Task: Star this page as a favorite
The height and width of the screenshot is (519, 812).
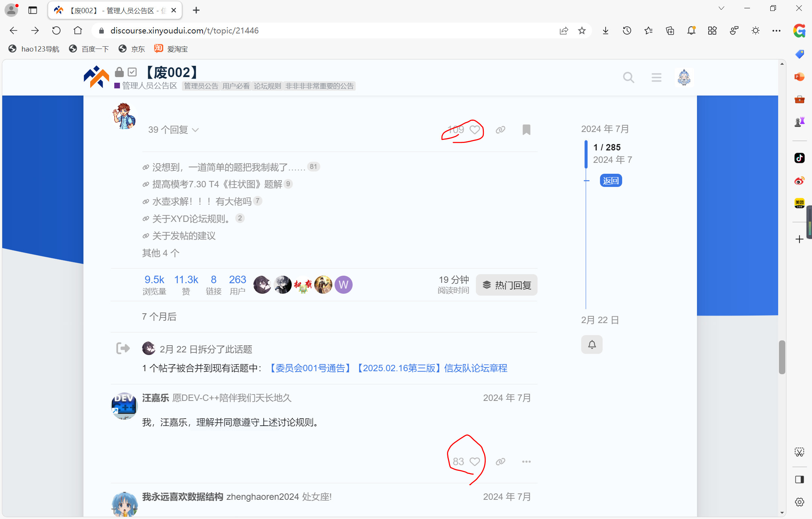Action: pos(582,30)
